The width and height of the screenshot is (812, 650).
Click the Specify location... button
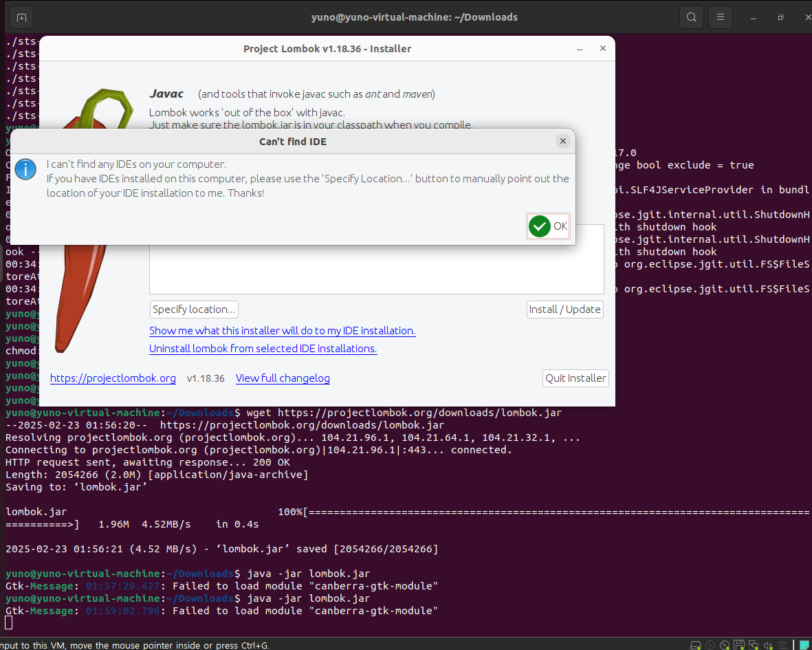[194, 310]
